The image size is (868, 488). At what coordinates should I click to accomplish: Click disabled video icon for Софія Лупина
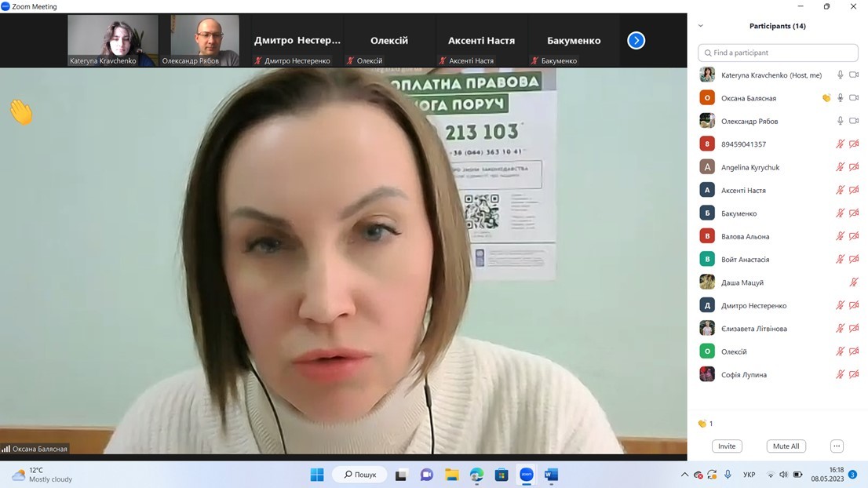click(x=854, y=374)
